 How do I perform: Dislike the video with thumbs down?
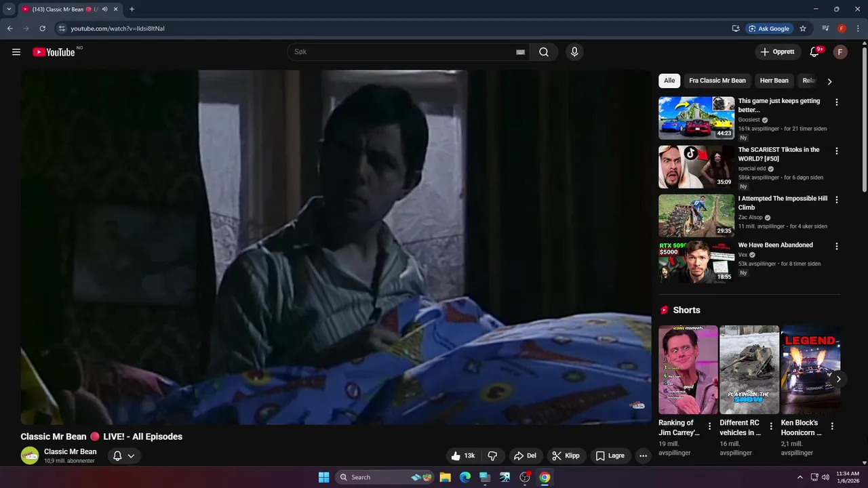tap(493, 455)
